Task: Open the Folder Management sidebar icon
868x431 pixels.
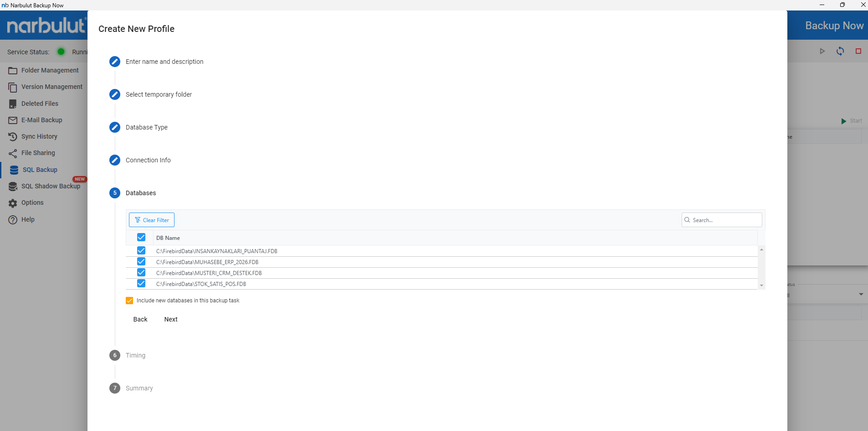Action: coord(13,71)
